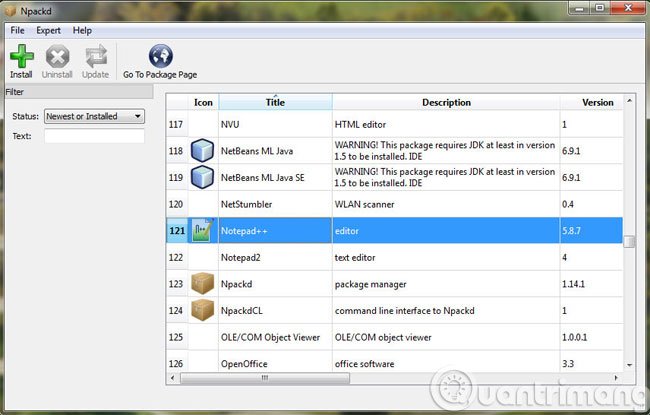Open the Help menu
The image size is (650, 415).
point(82,30)
